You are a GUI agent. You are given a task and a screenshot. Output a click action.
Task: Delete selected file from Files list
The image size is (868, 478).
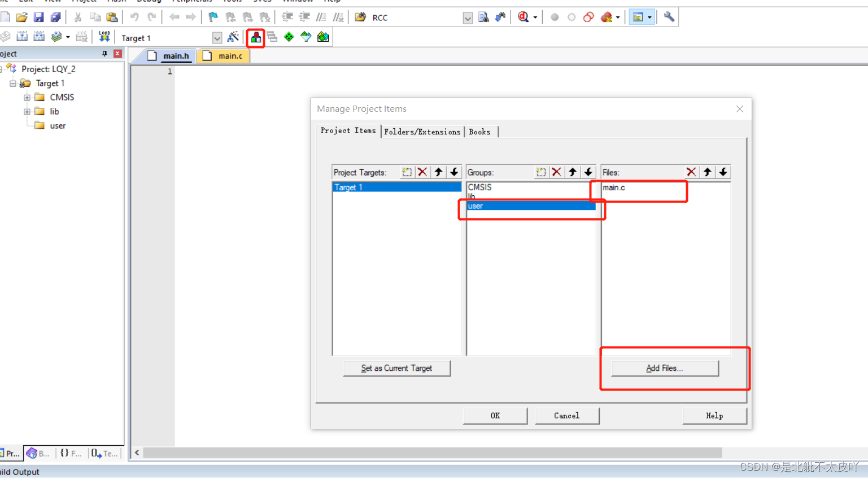(x=691, y=172)
